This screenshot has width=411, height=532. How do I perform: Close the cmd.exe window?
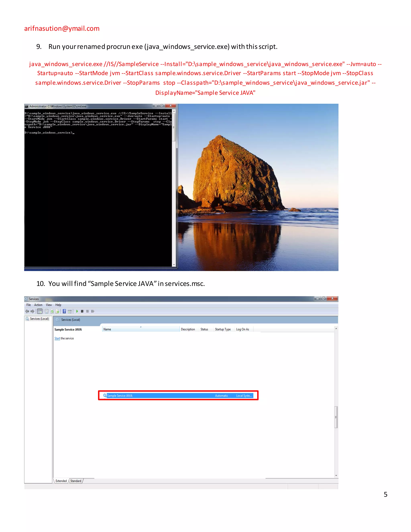click(171, 106)
